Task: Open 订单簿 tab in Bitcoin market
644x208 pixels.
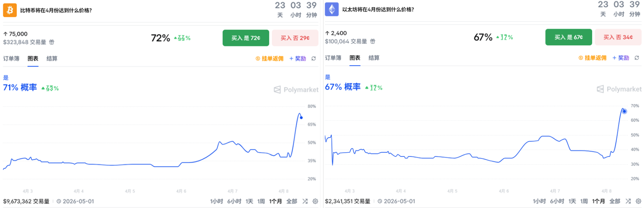Action: (x=11, y=59)
